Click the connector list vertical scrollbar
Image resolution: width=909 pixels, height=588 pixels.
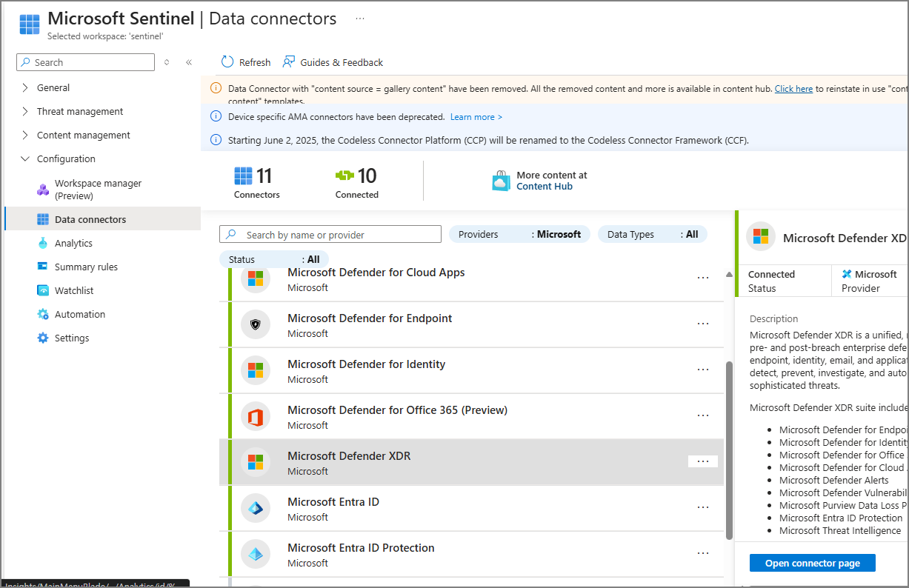point(729,450)
